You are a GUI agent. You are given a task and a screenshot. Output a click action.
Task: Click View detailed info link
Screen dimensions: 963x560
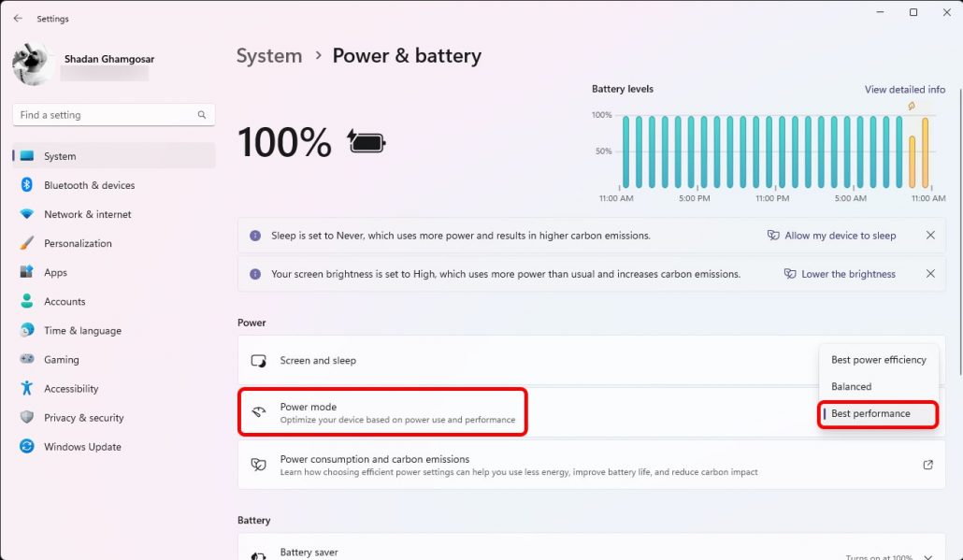tap(904, 90)
